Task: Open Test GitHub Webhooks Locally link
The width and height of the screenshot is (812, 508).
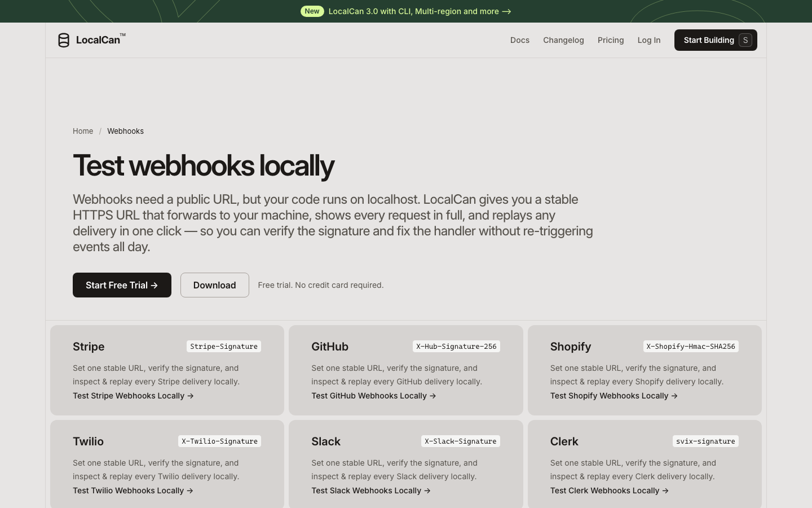Action: [x=374, y=396]
